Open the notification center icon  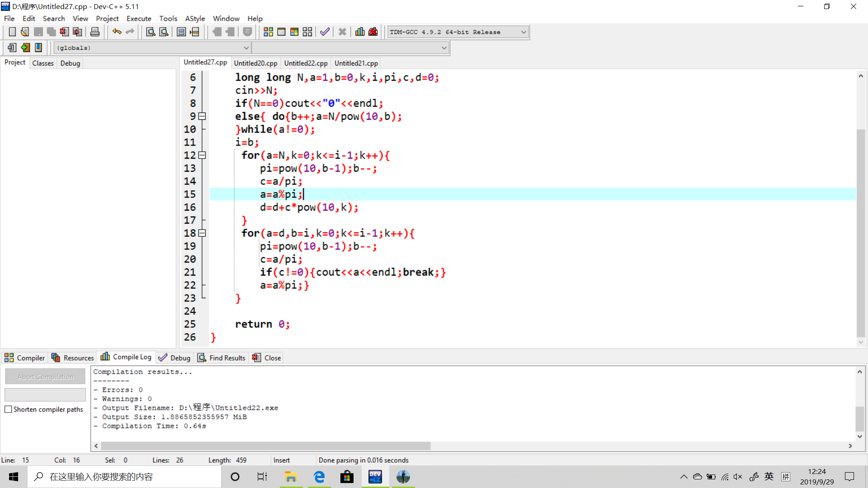tap(849, 477)
